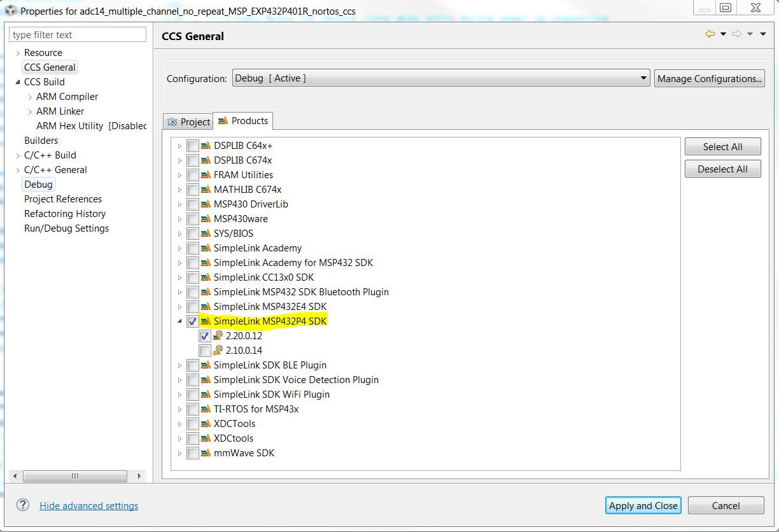Image resolution: width=779 pixels, height=532 pixels.
Task: Click the MATHLIB C674x product icon
Action: (x=206, y=190)
